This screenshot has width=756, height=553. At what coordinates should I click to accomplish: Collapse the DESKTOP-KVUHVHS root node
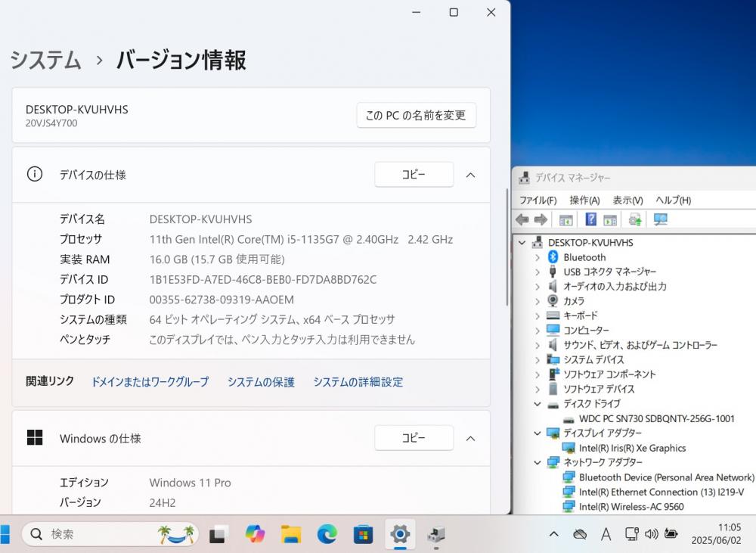(x=522, y=243)
